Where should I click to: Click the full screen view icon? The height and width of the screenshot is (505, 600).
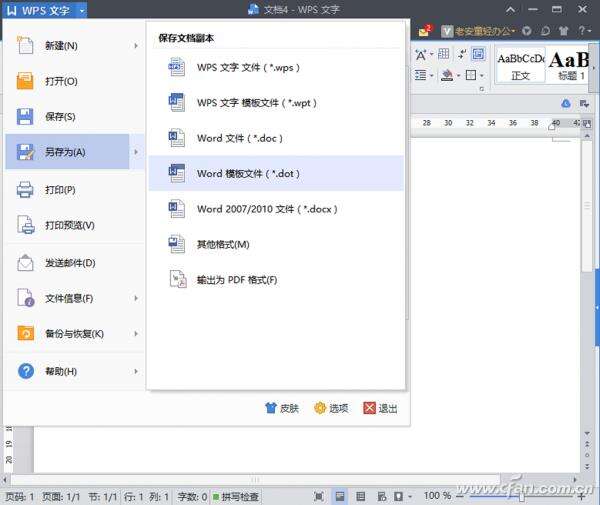tap(318, 497)
